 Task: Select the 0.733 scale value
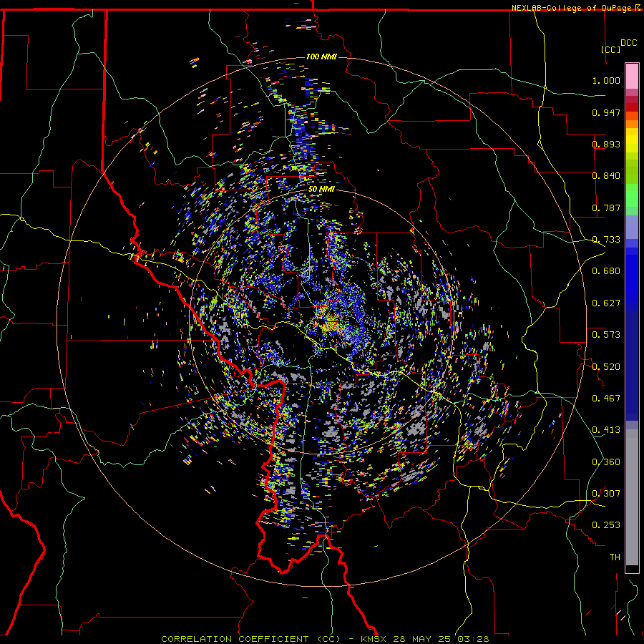[x=606, y=240]
